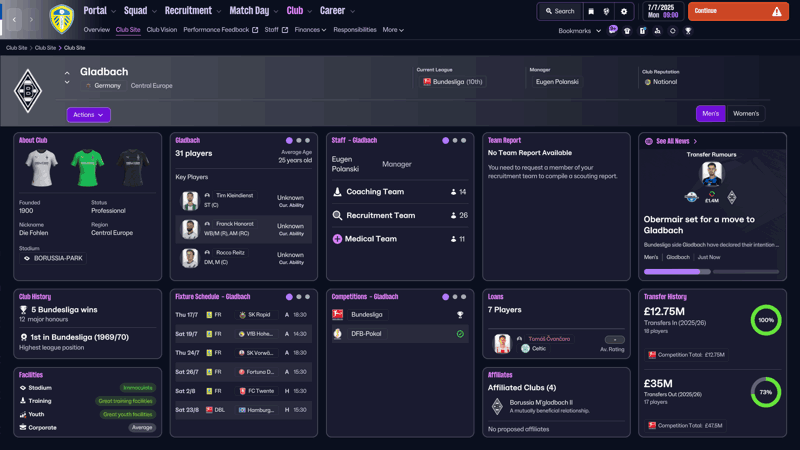Click the warning triangle on Continue

coord(777,11)
